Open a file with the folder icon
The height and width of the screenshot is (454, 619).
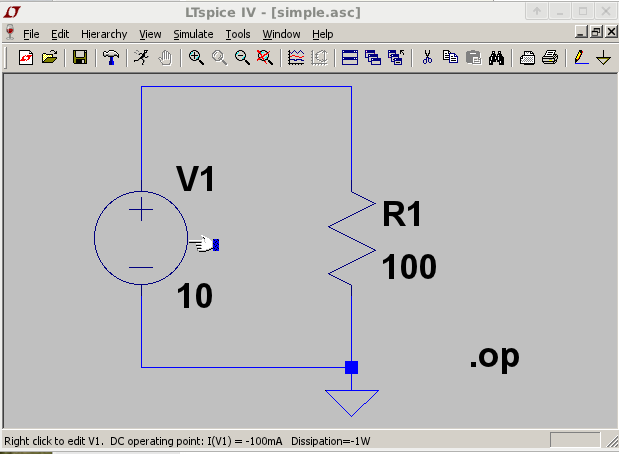click(49, 58)
